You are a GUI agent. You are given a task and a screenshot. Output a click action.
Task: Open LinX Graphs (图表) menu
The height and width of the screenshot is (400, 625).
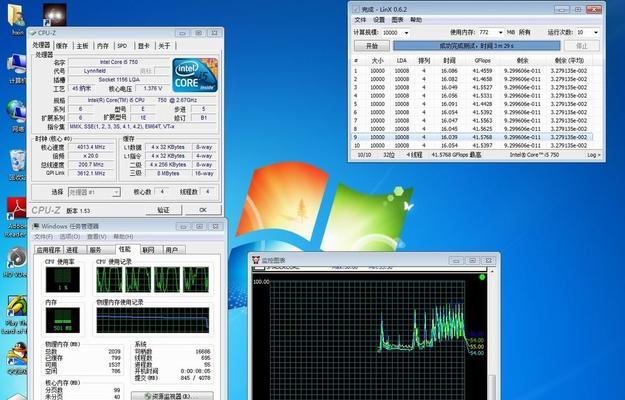click(x=397, y=20)
